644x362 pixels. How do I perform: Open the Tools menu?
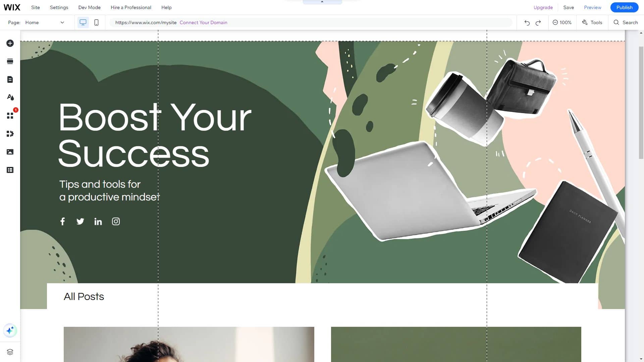[x=592, y=22]
